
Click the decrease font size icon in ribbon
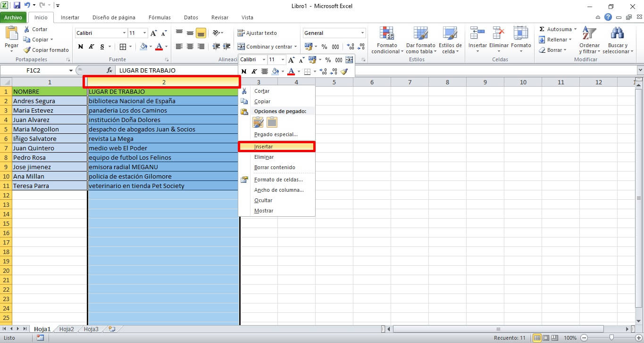coord(164,33)
